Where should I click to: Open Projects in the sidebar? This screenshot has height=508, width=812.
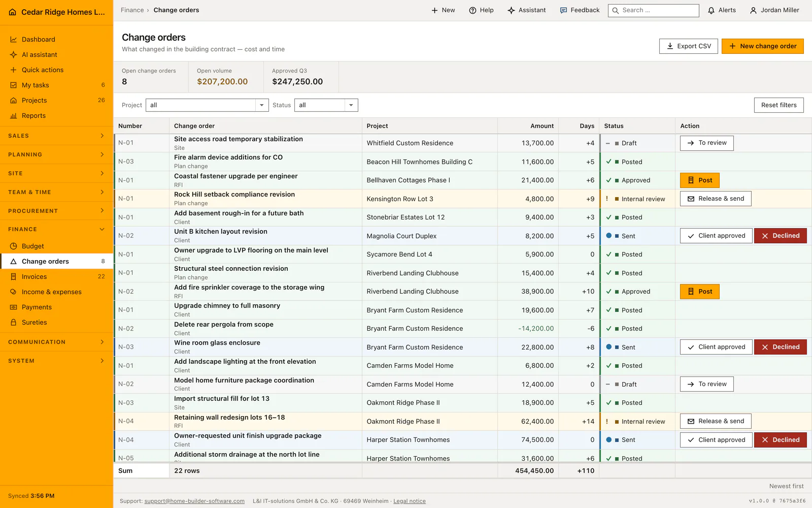pos(56,100)
